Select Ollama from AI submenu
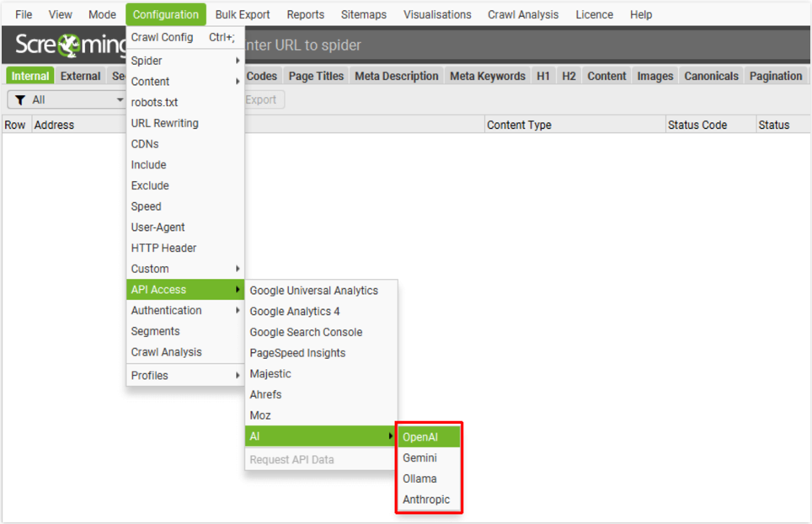812x524 pixels. click(x=429, y=479)
